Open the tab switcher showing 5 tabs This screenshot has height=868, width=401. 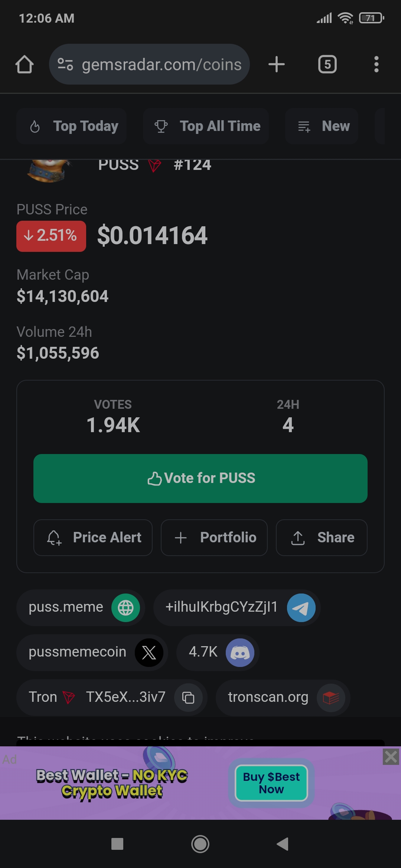pos(327,65)
